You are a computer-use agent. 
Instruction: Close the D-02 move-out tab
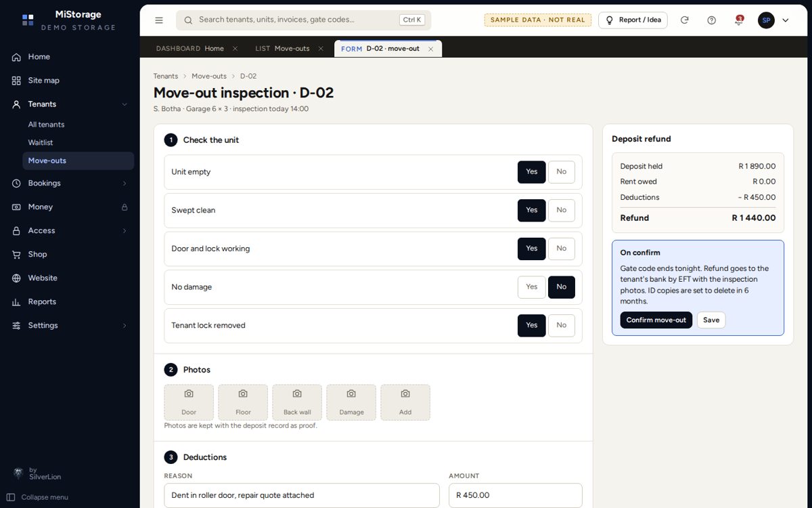click(430, 49)
